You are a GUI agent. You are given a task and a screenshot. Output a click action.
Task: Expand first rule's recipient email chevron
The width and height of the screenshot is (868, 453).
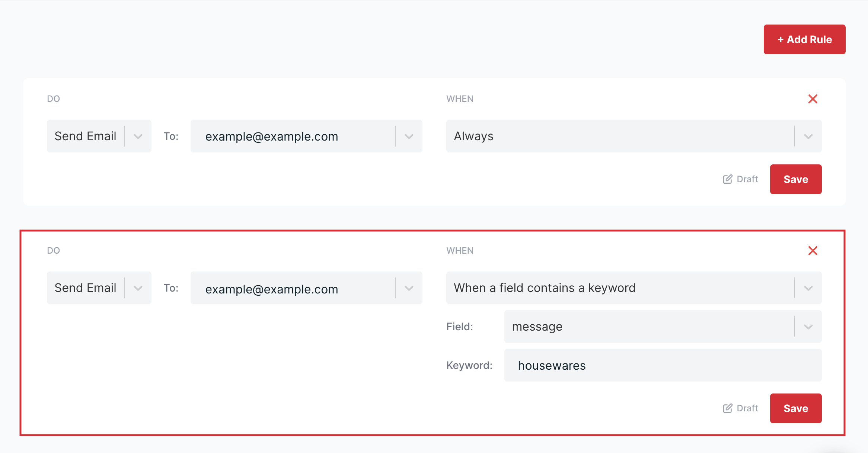[409, 136]
